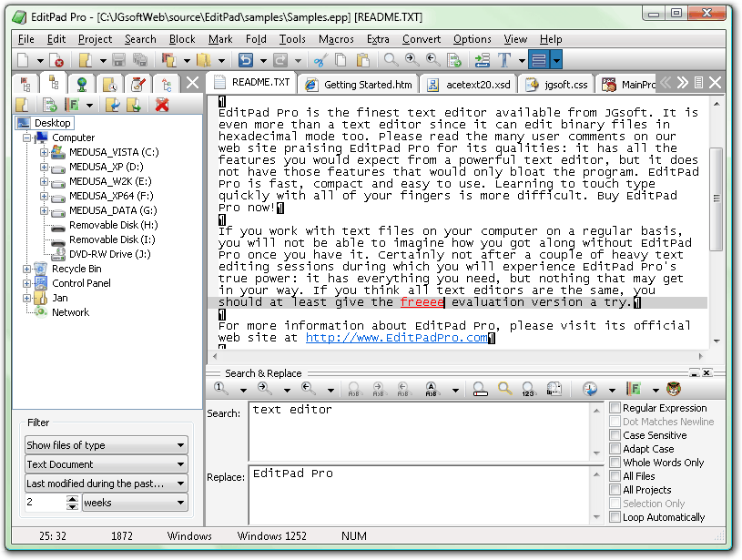Image resolution: width=742 pixels, height=560 pixels.
Task: Click the Highlight matches yellow magnifier icon
Action: (x=505, y=389)
